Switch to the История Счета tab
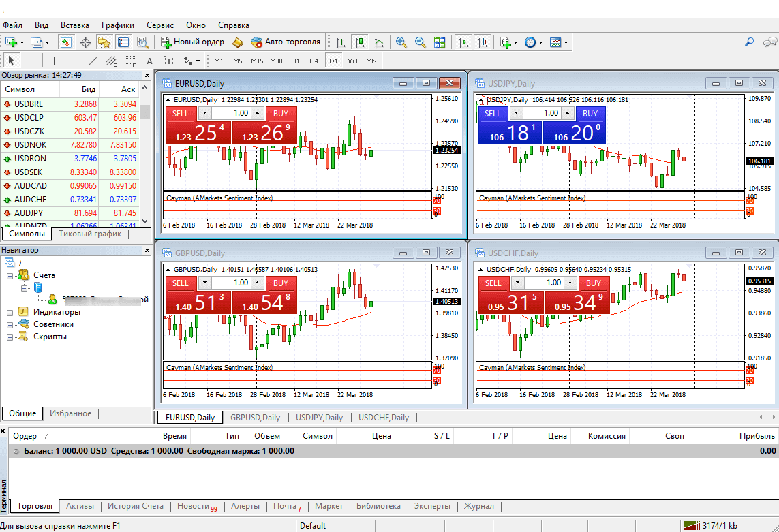Screen dimensions: 779x532 click(135, 506)
